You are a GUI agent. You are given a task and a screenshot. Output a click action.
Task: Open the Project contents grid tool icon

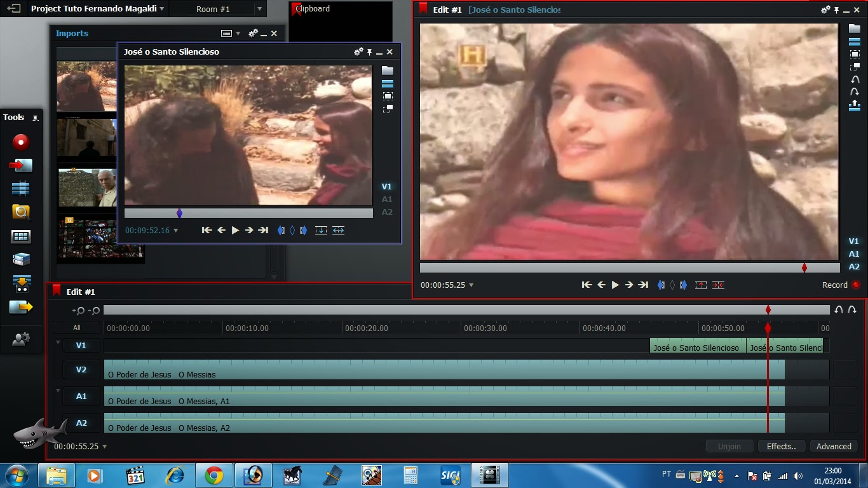pyautogui.click(x=21, y=236)
